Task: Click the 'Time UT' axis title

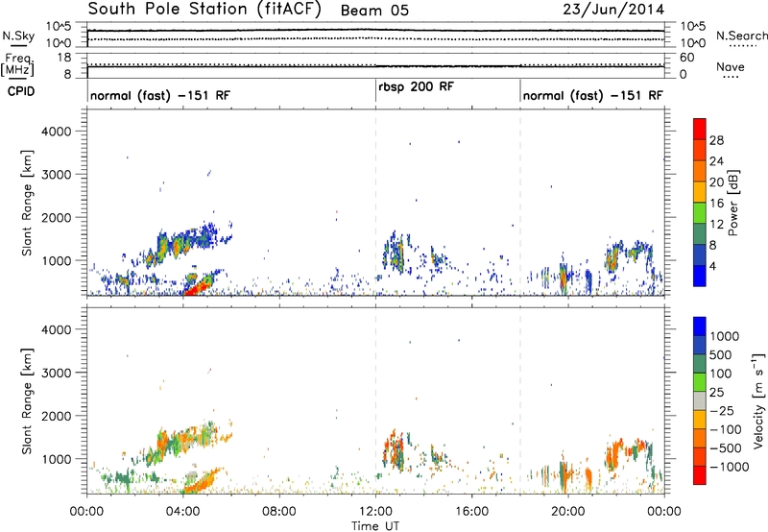Action: (375, 526)
